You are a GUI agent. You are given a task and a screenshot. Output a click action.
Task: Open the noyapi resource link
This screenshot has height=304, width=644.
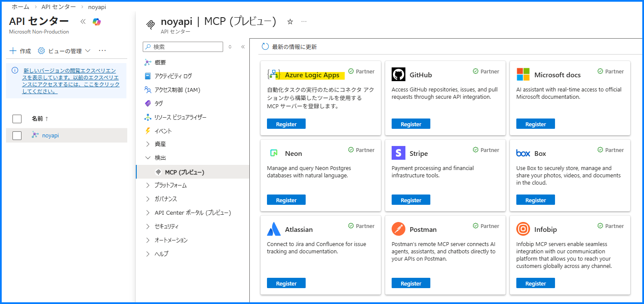50,135
